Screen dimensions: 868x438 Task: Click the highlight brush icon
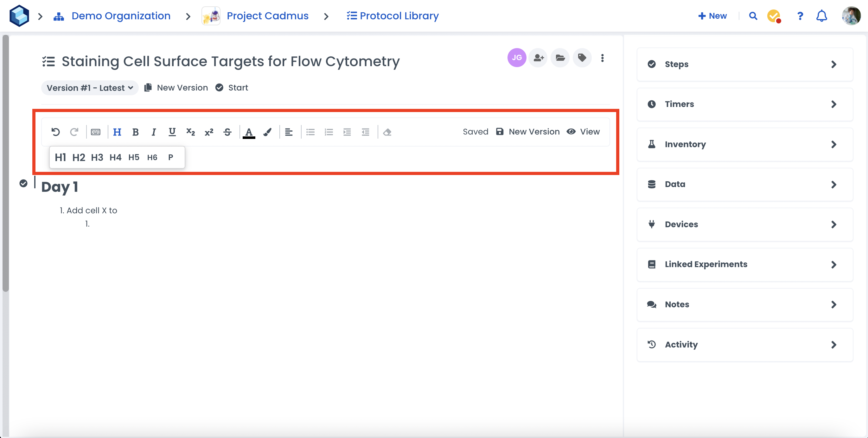(x=268, y=132)
